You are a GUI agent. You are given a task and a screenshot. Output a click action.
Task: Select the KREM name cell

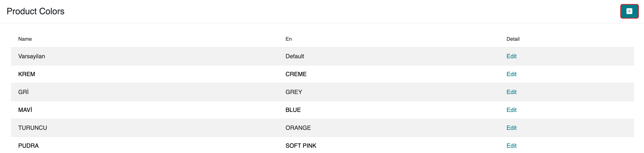(26, 74)
